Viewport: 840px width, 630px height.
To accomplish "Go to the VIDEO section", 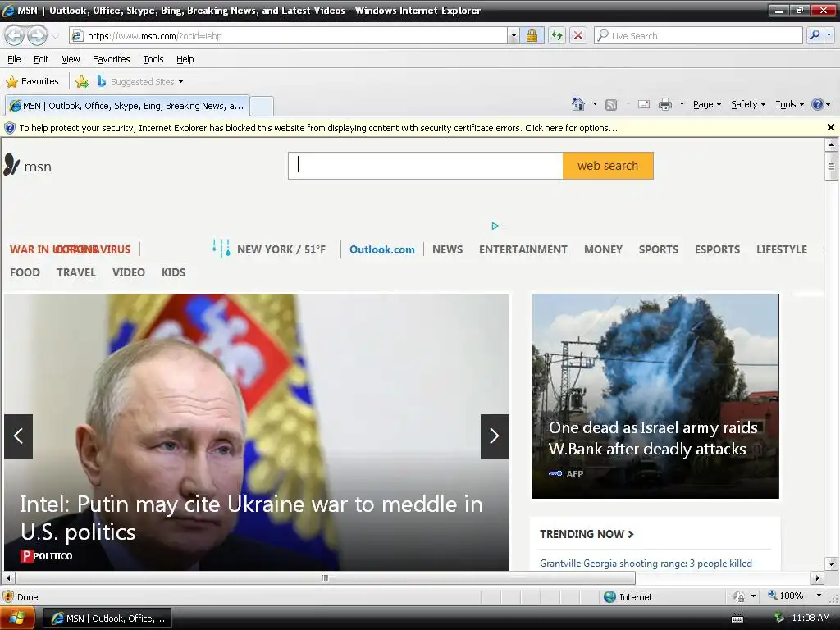I will pyautogui.click(x=129, y=272).
